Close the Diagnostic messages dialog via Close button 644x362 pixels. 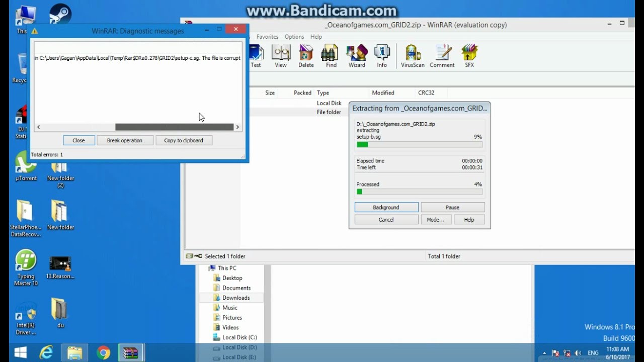point(79,140)
